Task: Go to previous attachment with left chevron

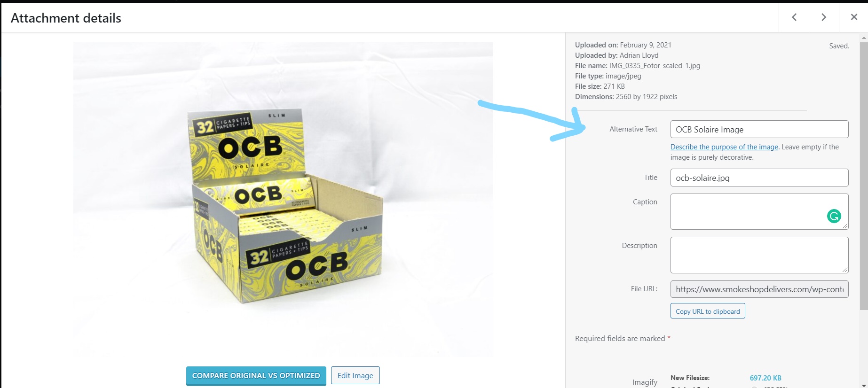Action: 794,17
